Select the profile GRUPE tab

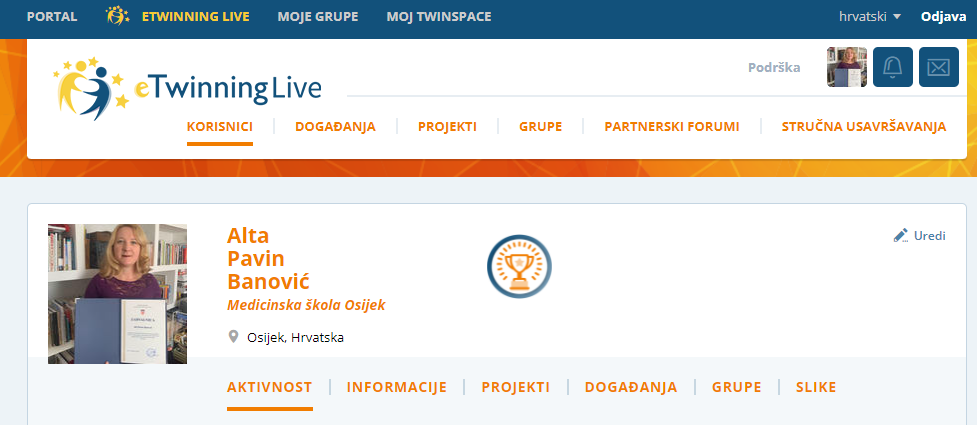point(736,387)
